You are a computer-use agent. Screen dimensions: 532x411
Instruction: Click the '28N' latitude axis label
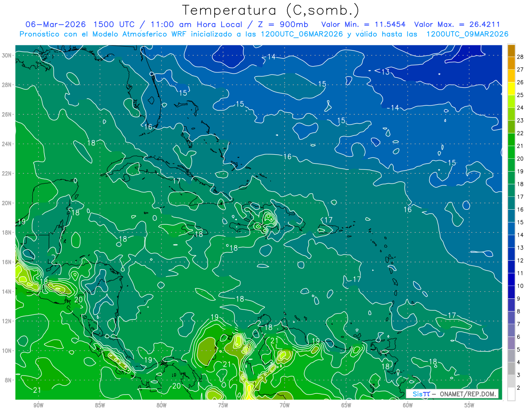(7, 85)
